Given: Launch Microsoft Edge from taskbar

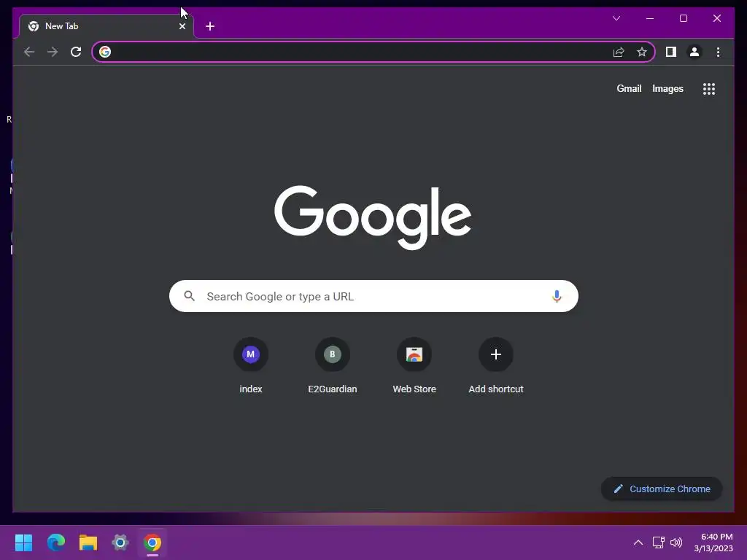Looking at the screenshot, I should [x=55, y=542].
